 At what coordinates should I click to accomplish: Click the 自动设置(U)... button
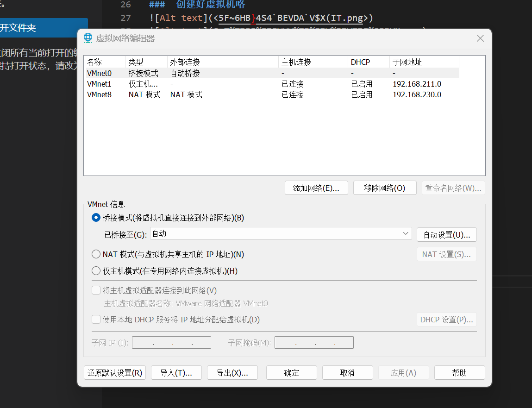(x=446, y=234)
